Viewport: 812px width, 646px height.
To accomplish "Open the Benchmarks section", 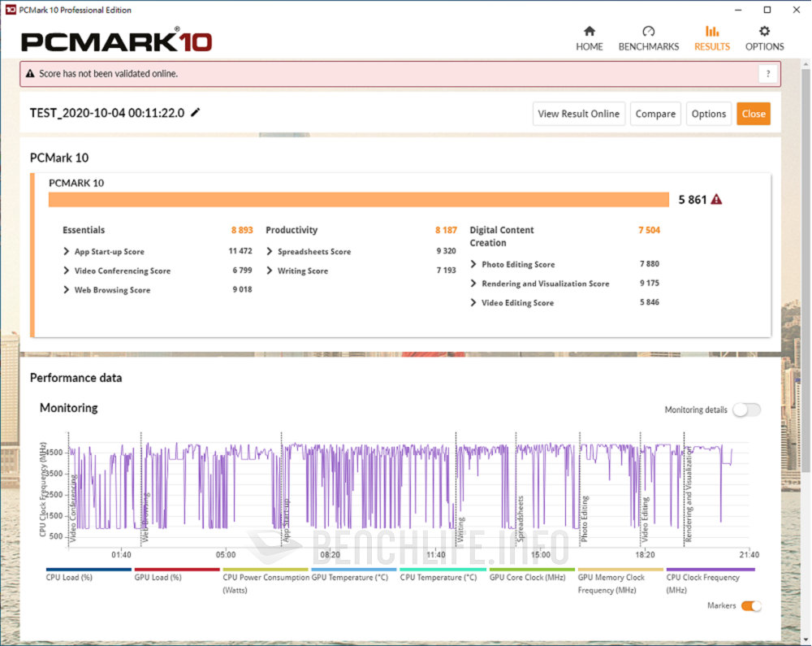I will (648, 36).
